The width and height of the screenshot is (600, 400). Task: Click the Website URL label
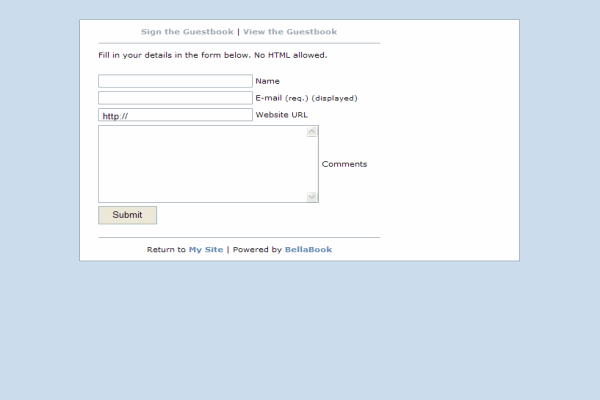tap(281, 115)
